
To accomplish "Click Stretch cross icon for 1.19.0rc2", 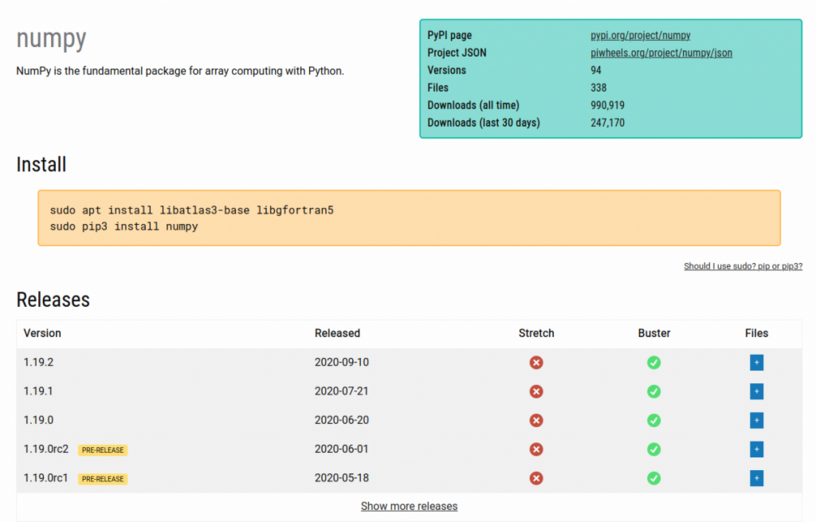I will 536,449.
